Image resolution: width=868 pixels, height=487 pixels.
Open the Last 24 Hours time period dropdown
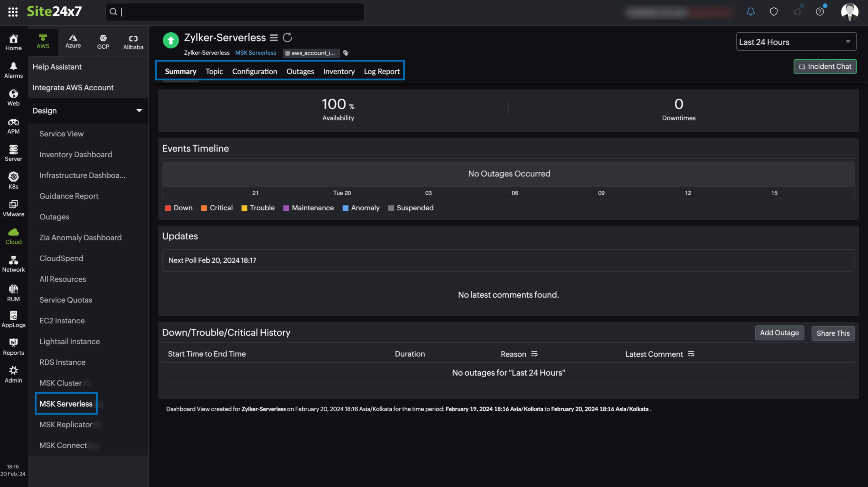tap(796, 42)
